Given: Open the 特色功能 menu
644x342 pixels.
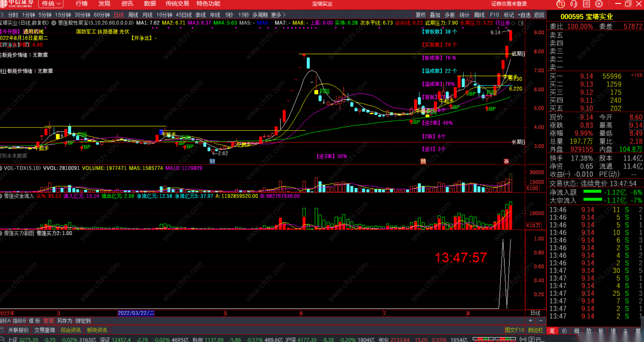Looking at the screenshot, I should [x=208, y=4].
